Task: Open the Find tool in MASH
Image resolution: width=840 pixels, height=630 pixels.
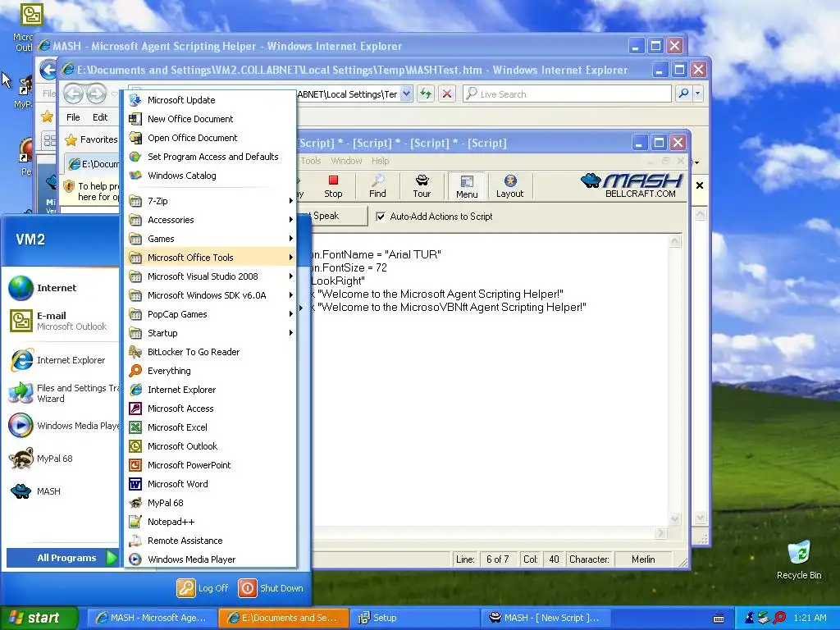Action: [x=377, y=186]
